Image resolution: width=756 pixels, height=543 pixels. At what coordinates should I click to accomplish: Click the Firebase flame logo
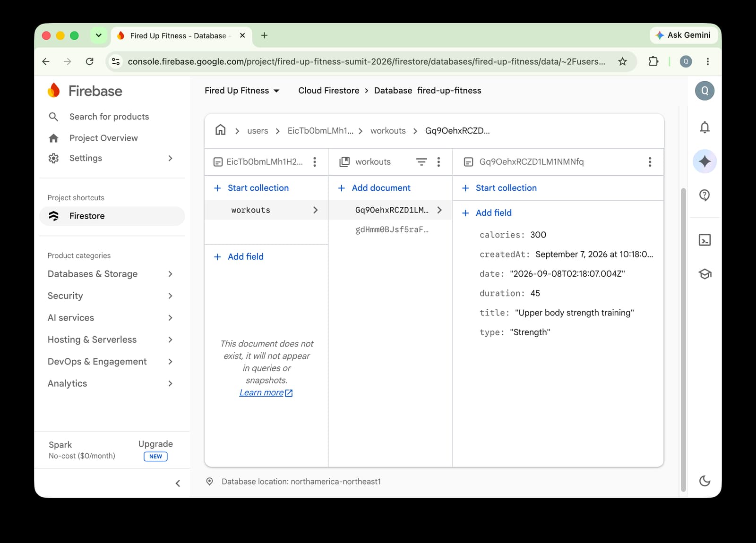point(54,90)
